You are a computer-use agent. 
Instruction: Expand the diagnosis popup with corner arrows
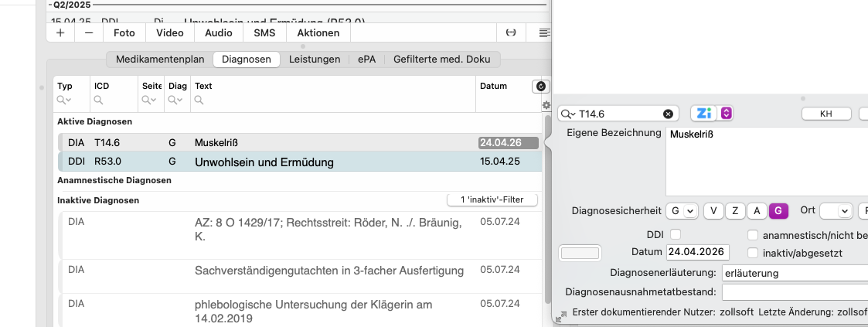[561, 317]
